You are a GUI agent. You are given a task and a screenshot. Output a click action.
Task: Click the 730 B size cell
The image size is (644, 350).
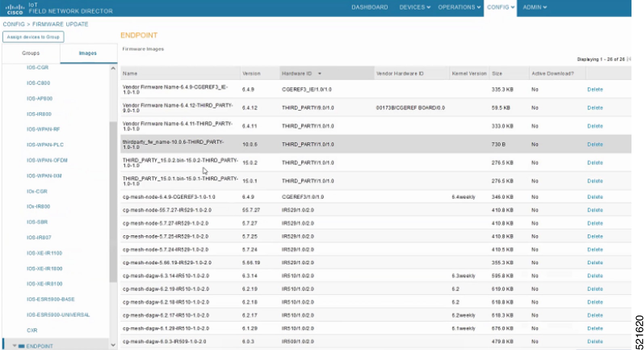(x=498, y=144)
